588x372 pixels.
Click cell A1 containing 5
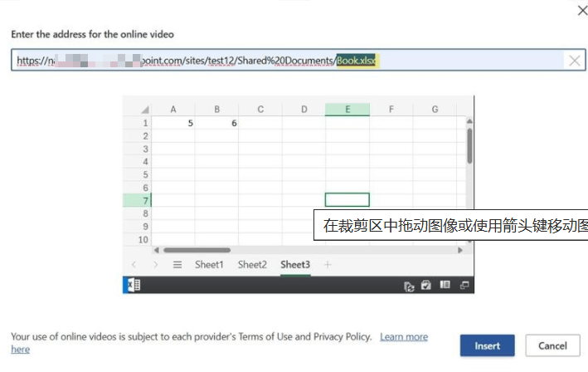pos(173,123)
